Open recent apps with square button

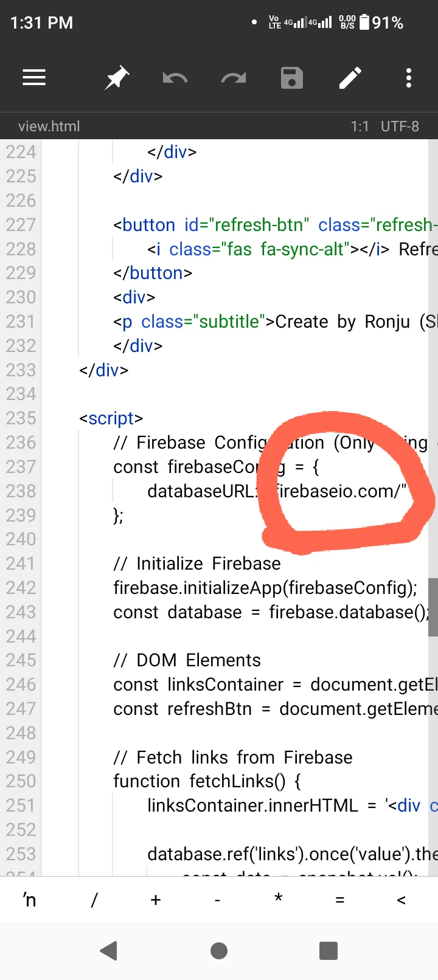tap(328, 950)
